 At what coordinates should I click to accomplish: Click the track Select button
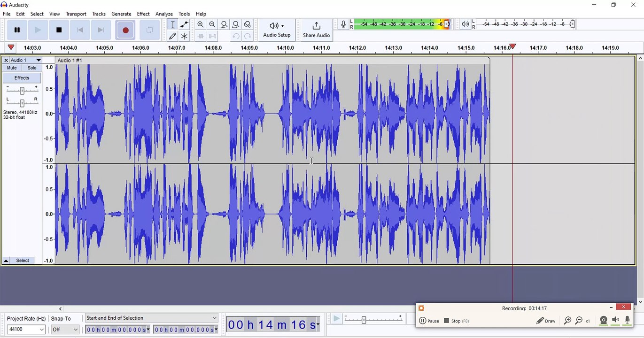(x=23, y=261)
